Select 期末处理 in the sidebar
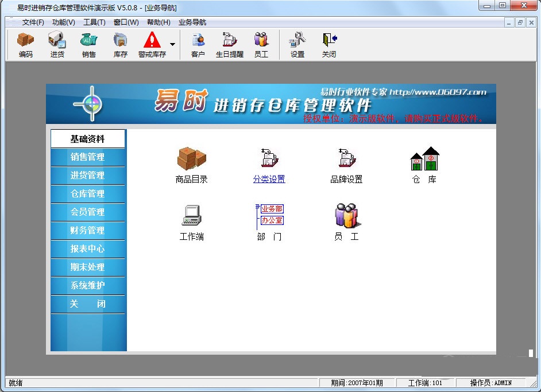 click(x=88, y=267)
